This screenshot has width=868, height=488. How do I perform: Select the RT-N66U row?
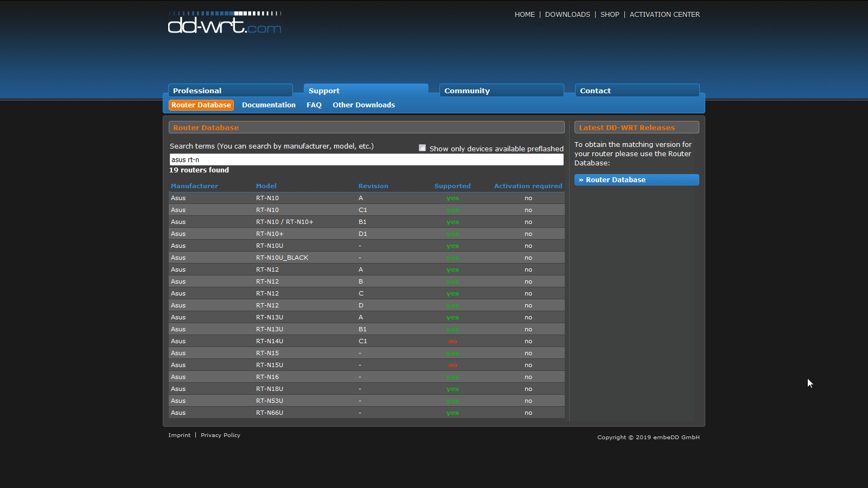point(367,413)
